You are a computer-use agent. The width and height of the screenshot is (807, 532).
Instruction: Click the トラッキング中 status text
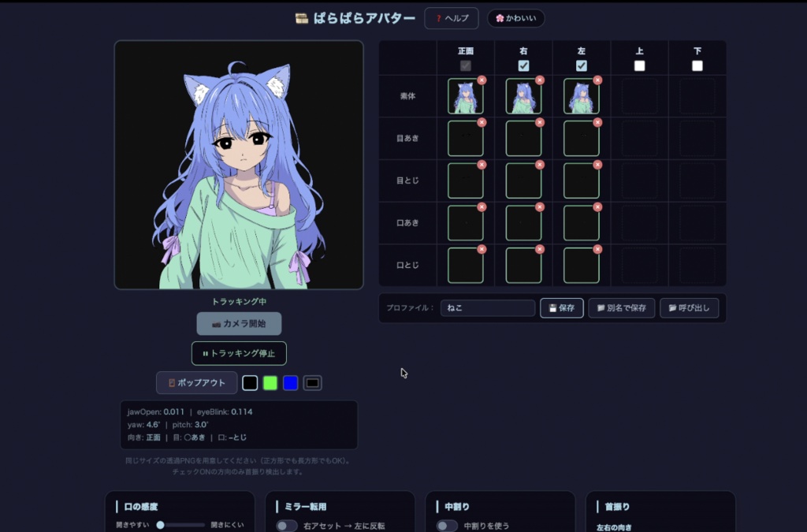click(239, 302)
